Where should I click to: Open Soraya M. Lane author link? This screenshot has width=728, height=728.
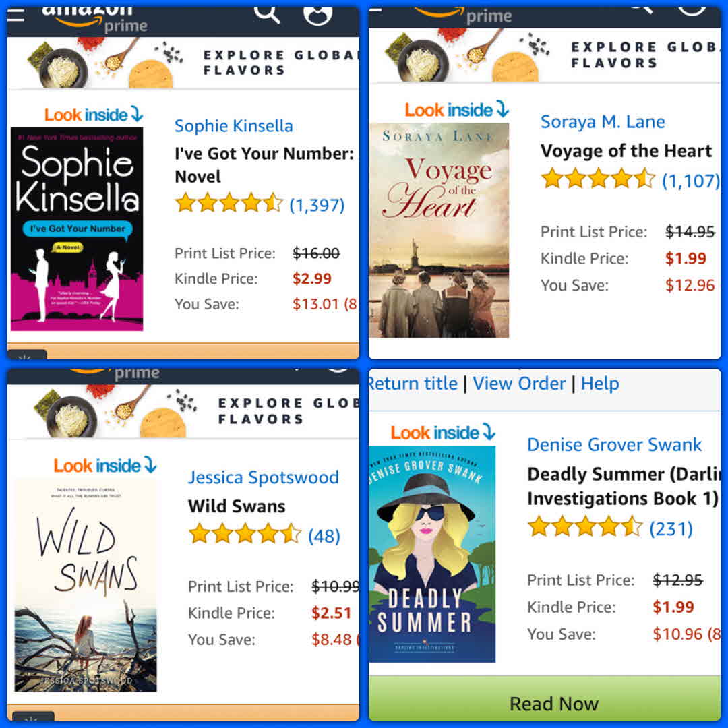click(603, 121)
